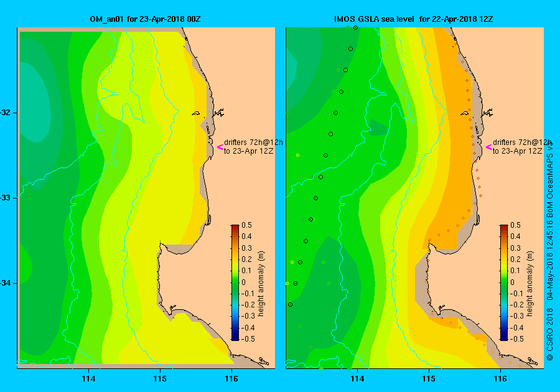
Task: Click the '0.5' tick on the left color bar
Action: (x=247, y=225)
